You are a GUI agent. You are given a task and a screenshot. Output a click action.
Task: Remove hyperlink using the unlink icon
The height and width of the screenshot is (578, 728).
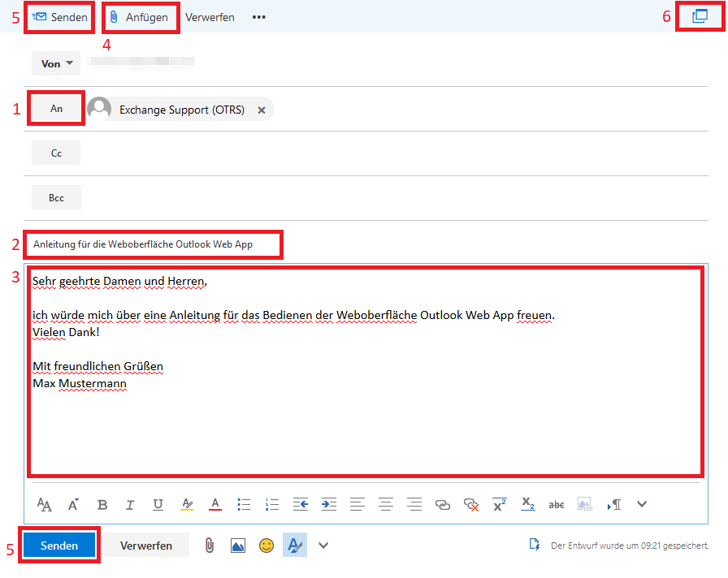click(x=471, y=504)
